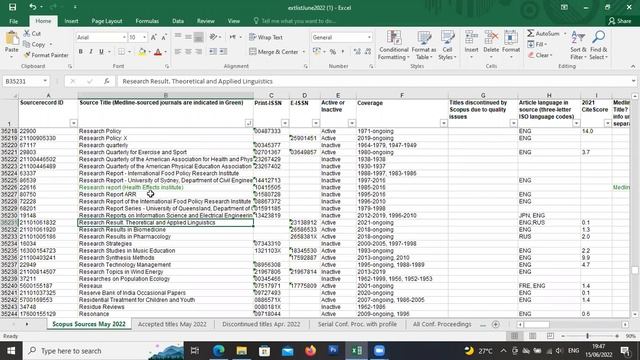Open Format as Table gallery

[x=424, y=45]
